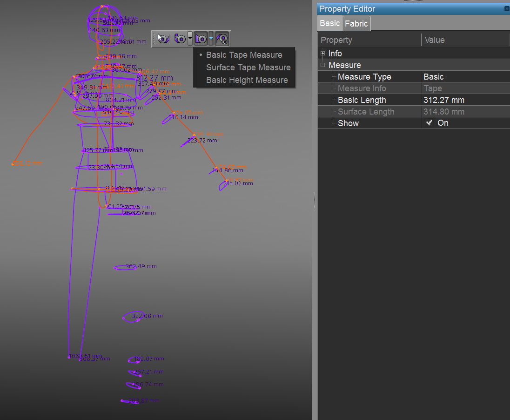
Task: Click the 140.63 mm head measurement label
Action: tap(104, 30)
